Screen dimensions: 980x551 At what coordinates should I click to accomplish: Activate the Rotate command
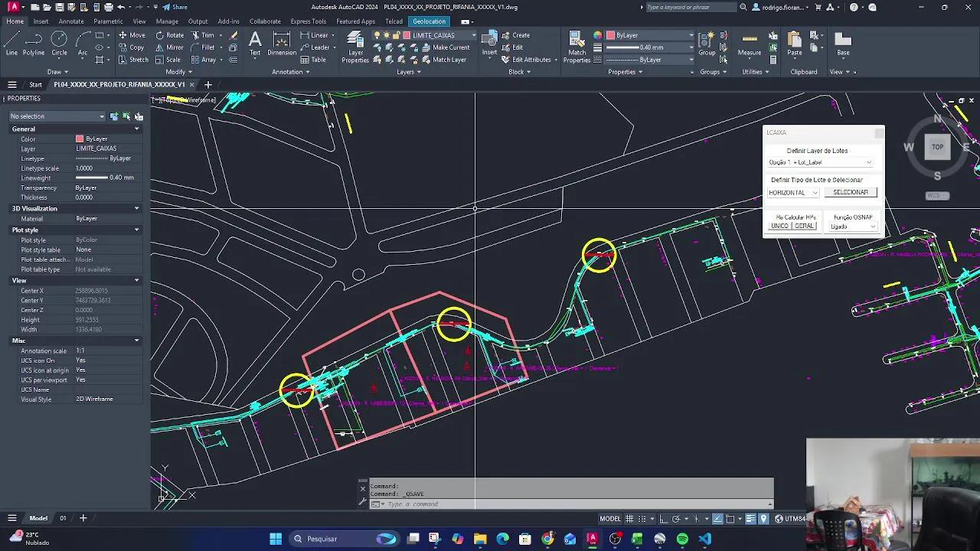(169, 35)
